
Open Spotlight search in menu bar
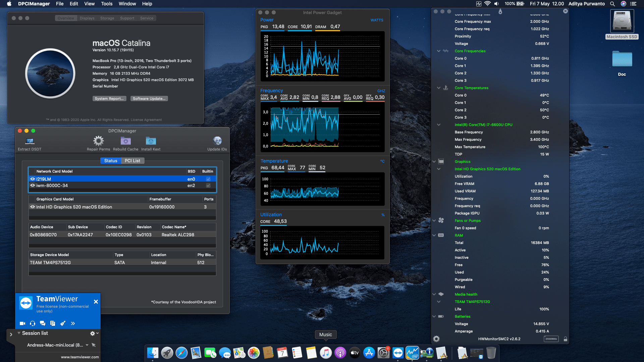coord(612,4)
